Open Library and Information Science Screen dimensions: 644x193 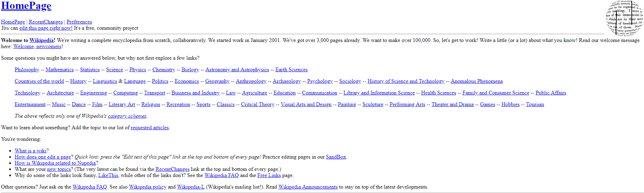point(379,93)
